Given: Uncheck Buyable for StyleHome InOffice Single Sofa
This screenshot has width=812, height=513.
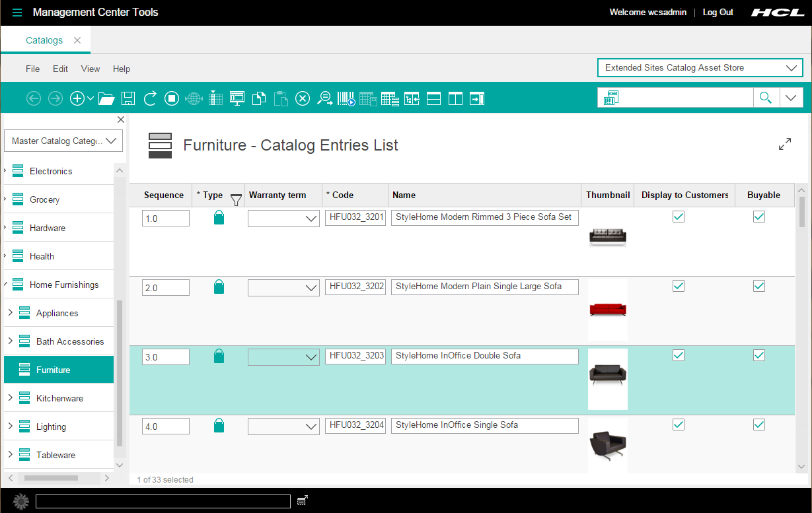Looking at the screenshot, I should pos(758,425).
